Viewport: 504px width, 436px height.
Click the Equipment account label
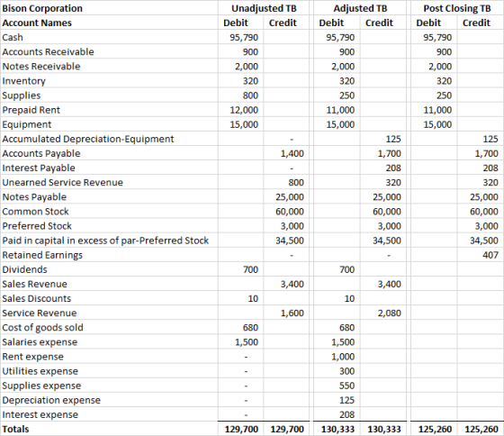pyautogui.click(x=27, y=124)
